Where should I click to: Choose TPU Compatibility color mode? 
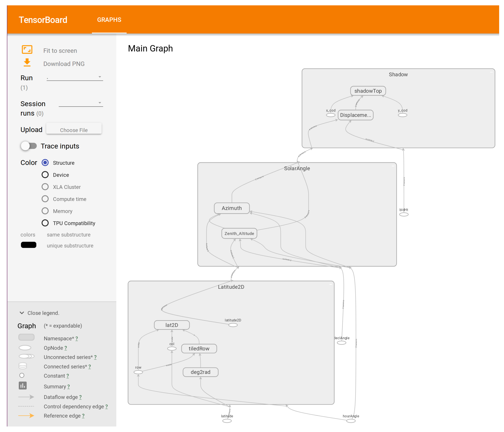pyautogui.click(x=45, y=223)
